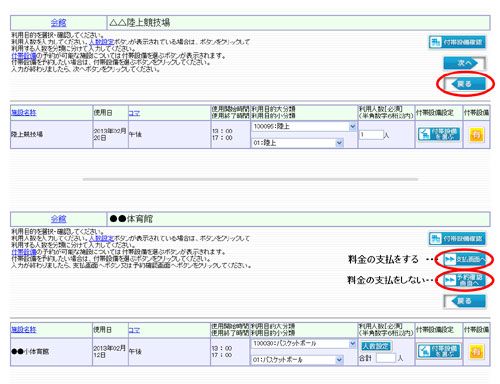Click 付帯設備を選ぶ button in 陸上競技場 row
This screenshot has width=500, height=384.
point(439,134)
